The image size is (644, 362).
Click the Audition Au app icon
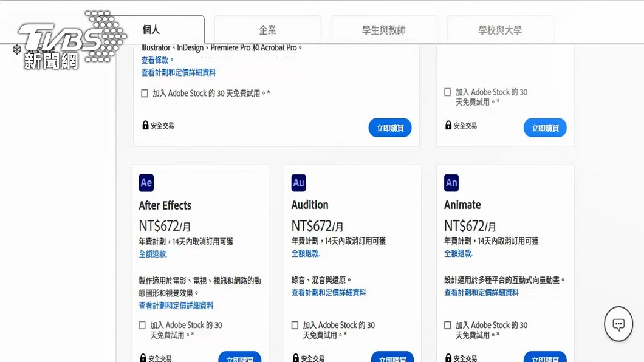(x=298, y=183)
